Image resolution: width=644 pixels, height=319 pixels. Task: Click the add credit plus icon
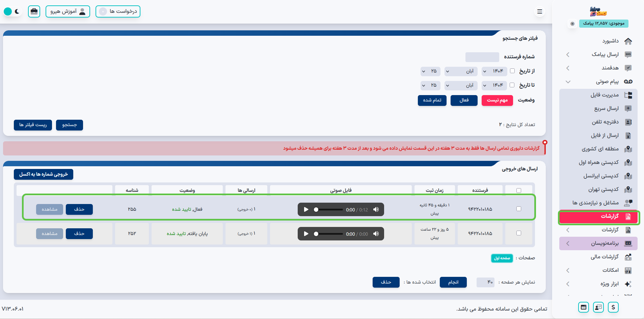click(572, 24)
